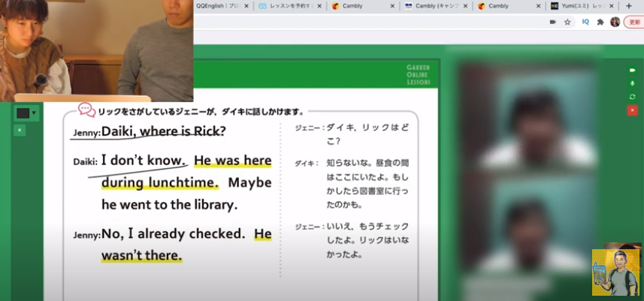Viewport: 644px width, 301px height.
Task: Click the 更新 update button
Action: (x=635, y=22)
